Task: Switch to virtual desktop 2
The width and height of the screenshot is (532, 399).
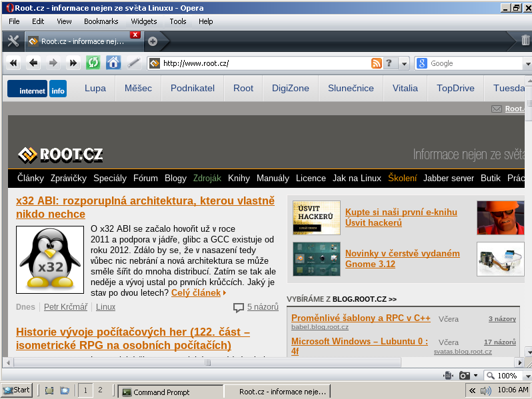Action: [x=100, y=390]
